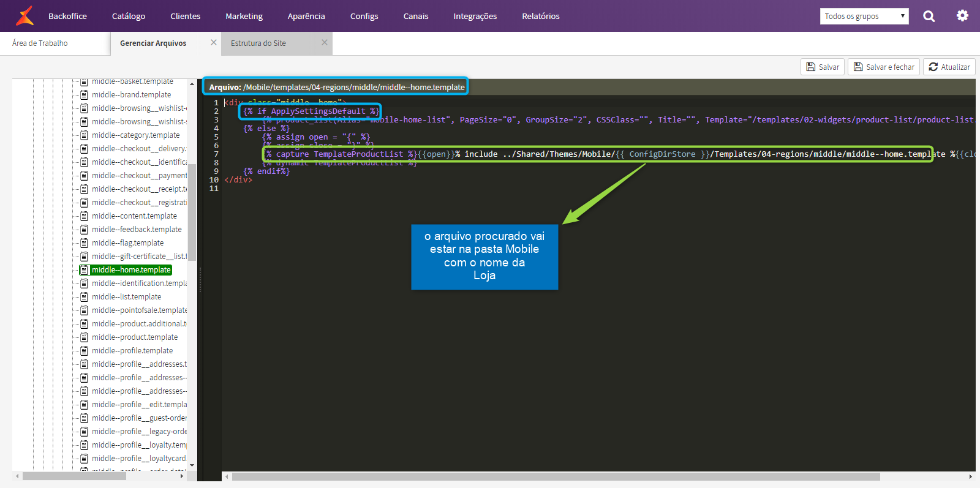Open the Marketing menu
The image size is (980, 488).
(x=244, y=16)
